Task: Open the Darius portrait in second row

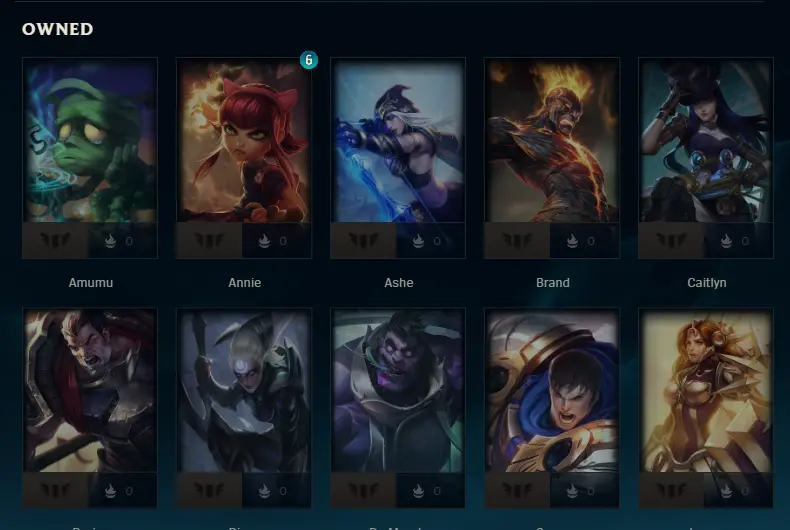Action: coord(90,390)
